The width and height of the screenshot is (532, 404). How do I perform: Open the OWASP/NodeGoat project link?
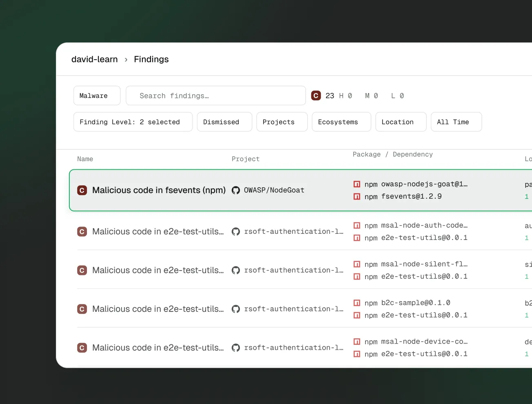pos(274,190)
